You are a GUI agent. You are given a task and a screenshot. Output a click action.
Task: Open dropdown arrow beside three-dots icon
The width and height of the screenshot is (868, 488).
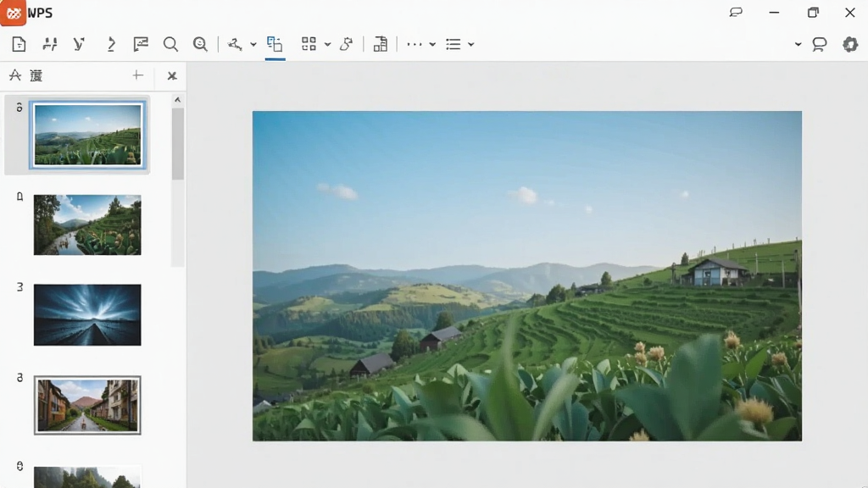point(432,44)
